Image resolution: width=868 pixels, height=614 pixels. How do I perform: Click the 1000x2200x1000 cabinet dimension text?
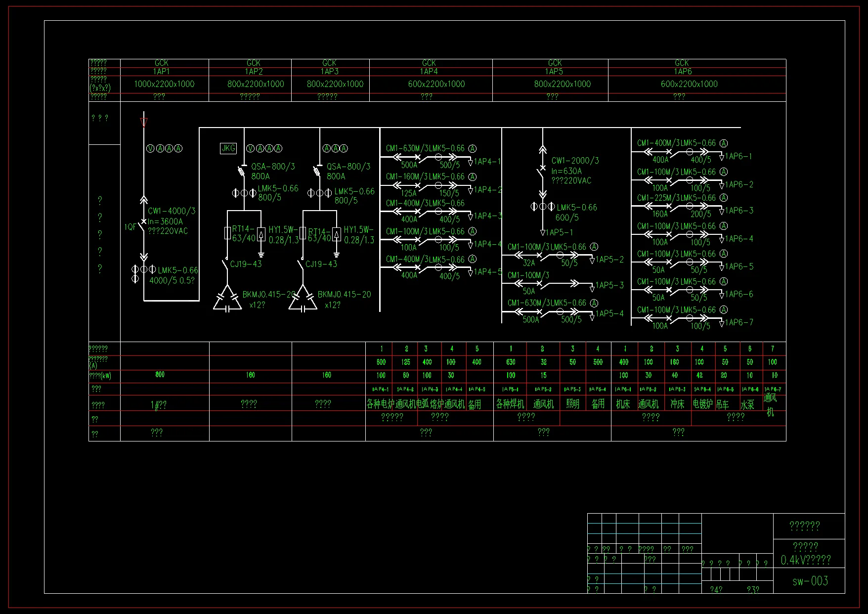[164, 84]
